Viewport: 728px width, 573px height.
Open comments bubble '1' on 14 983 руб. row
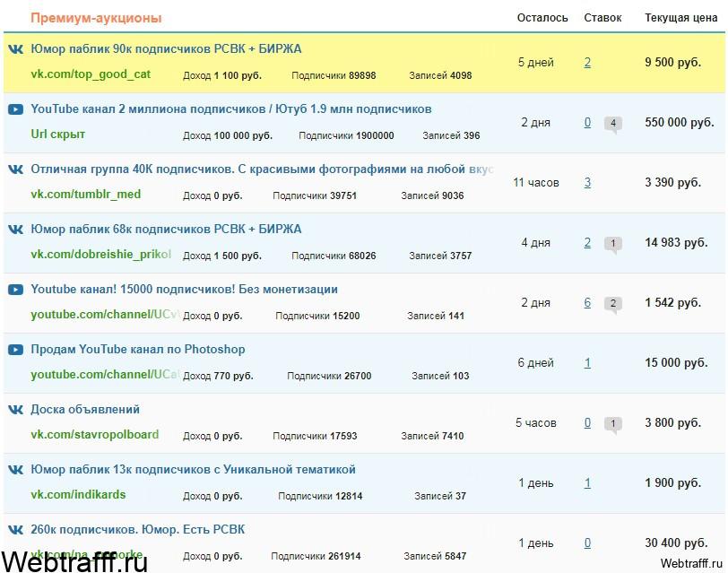(613, 244)
